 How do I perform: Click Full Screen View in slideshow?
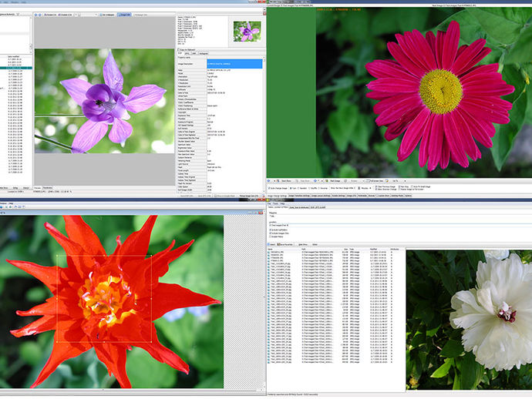point(375,181)
